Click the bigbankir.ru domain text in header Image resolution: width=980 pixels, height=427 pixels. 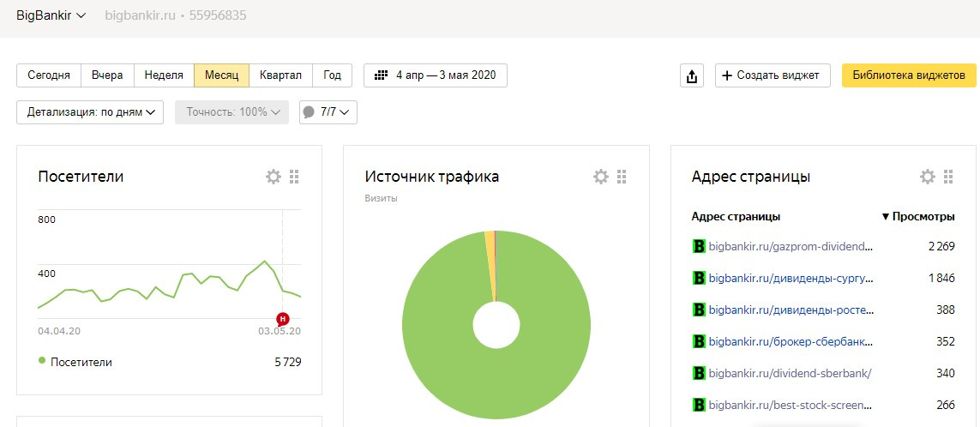click(140, 15)
